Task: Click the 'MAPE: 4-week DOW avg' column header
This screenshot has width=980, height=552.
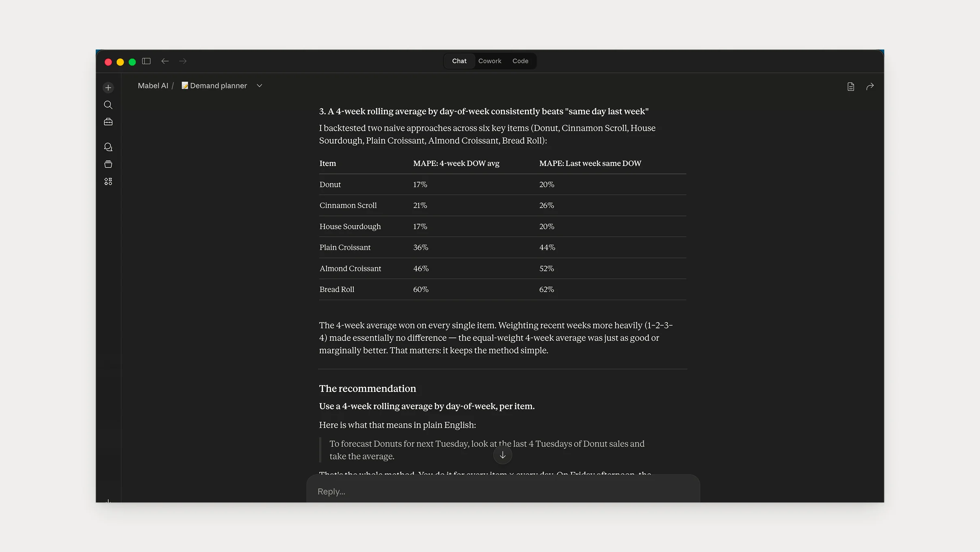Action: click(x=456, y=164)
